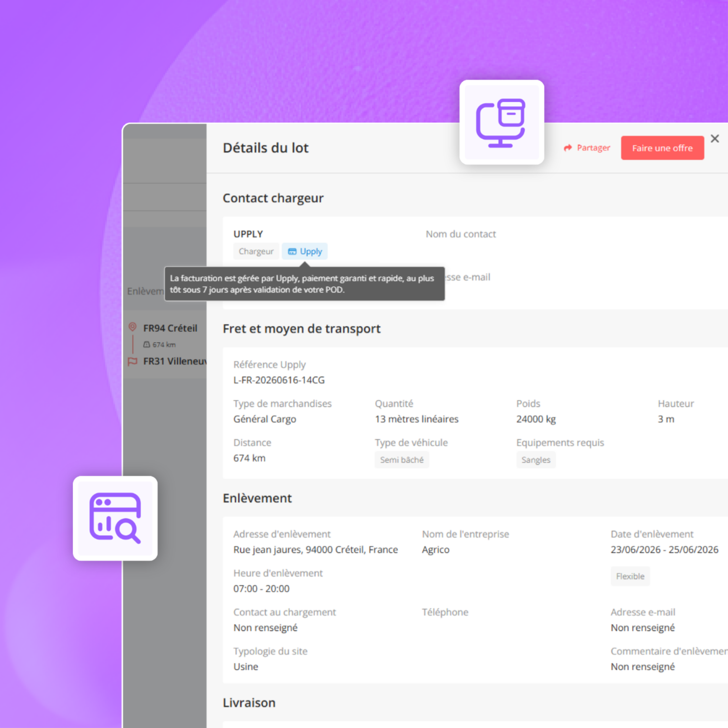
Task: Select the pickup hours 07:00 - 20:00
Action: point(261,589)
